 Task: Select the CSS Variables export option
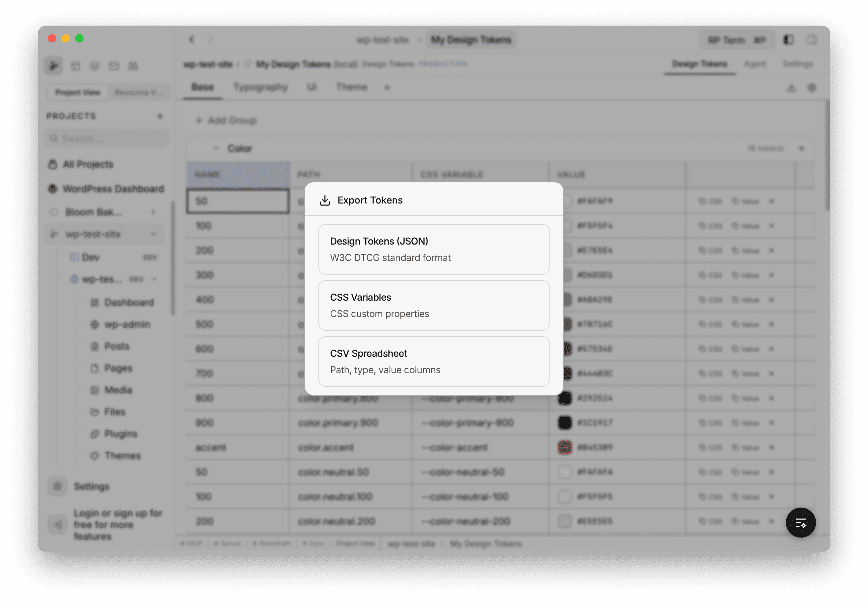(x=433, y=305)
